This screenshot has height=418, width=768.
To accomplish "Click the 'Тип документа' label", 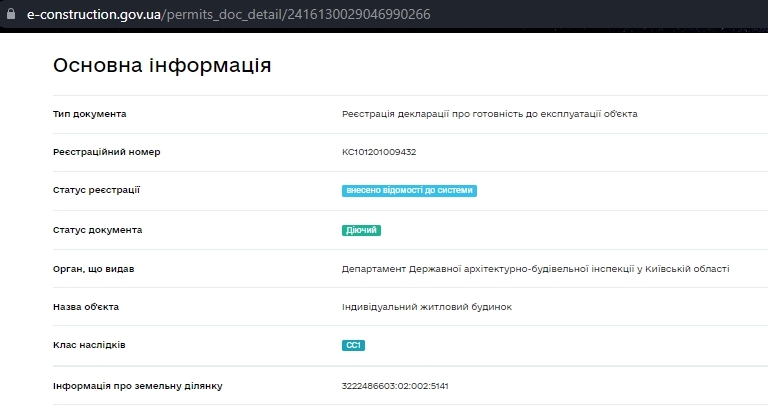I will (90, 114).
